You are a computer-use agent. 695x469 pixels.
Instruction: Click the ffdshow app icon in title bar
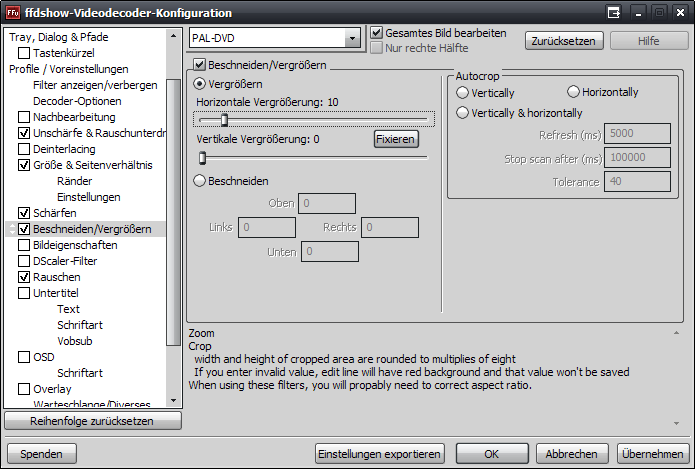[x=13, y=13]
